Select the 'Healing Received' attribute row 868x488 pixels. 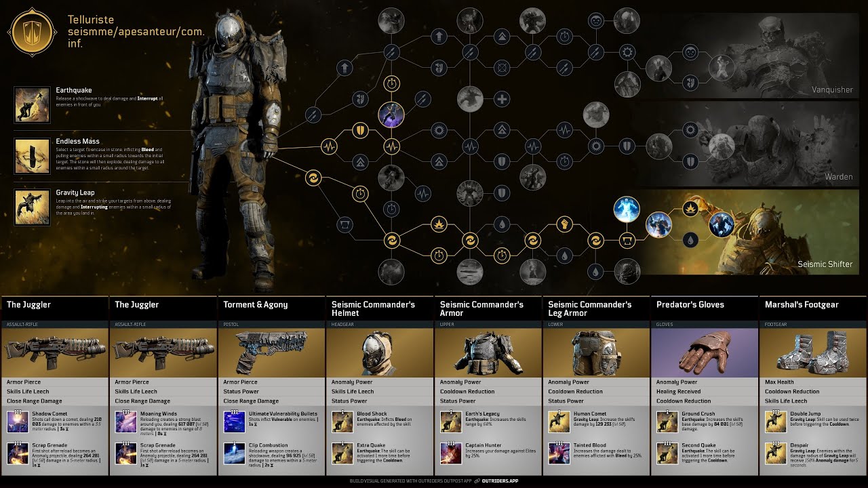point(705,392)
